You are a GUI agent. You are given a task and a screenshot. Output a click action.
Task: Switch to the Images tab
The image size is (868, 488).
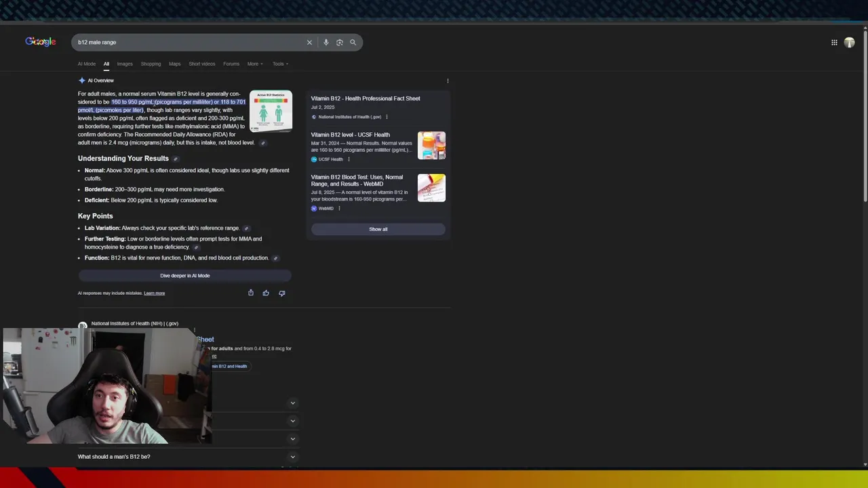click(x=125, y=64)
